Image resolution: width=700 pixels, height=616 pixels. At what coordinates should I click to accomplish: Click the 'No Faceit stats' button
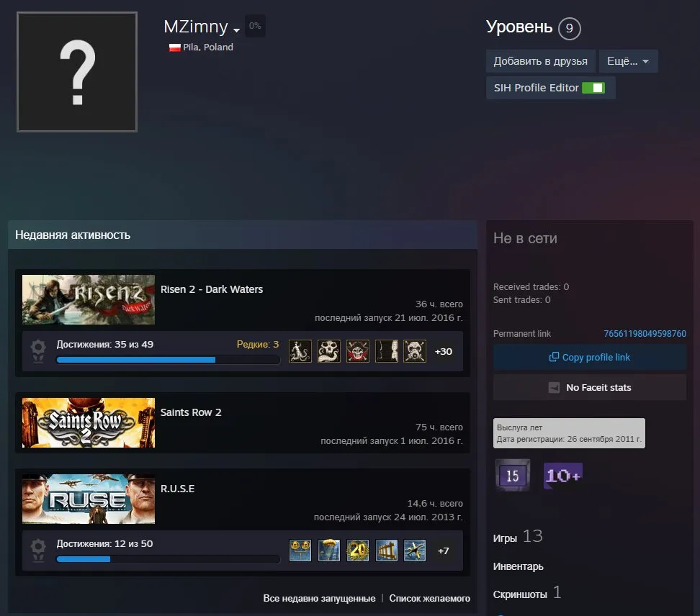pos(590,388)
